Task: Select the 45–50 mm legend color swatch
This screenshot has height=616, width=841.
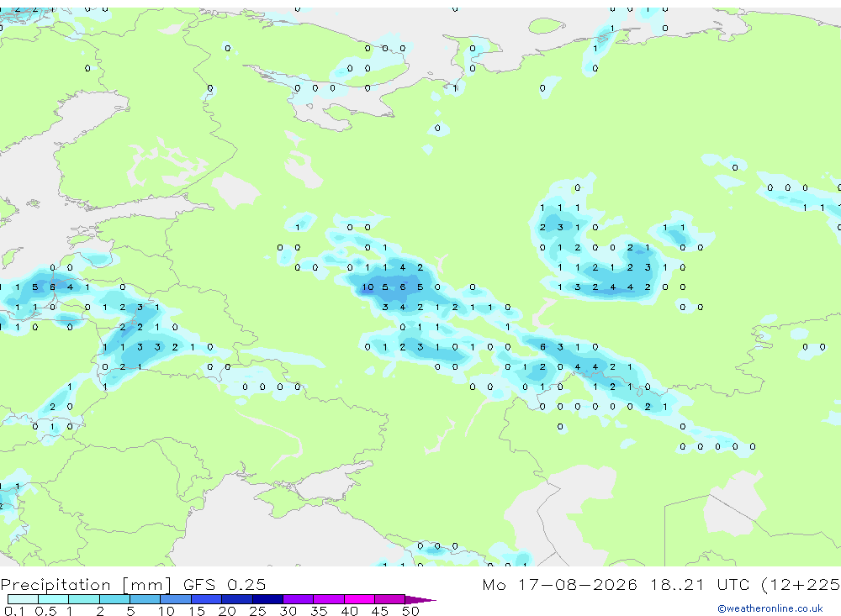Action: coord(389,599)
